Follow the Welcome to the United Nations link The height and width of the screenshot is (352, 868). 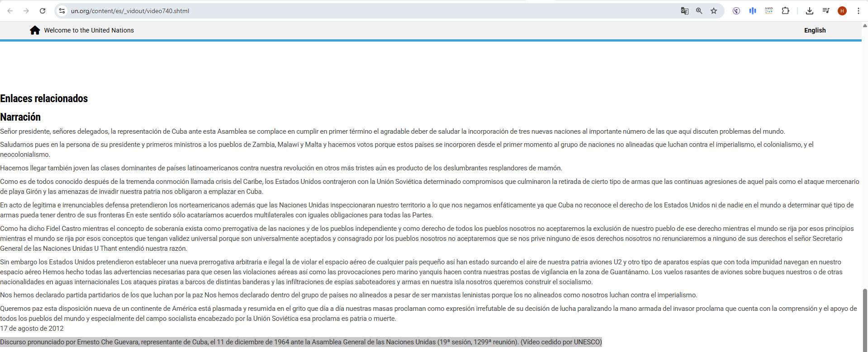(x=89, y=30)
